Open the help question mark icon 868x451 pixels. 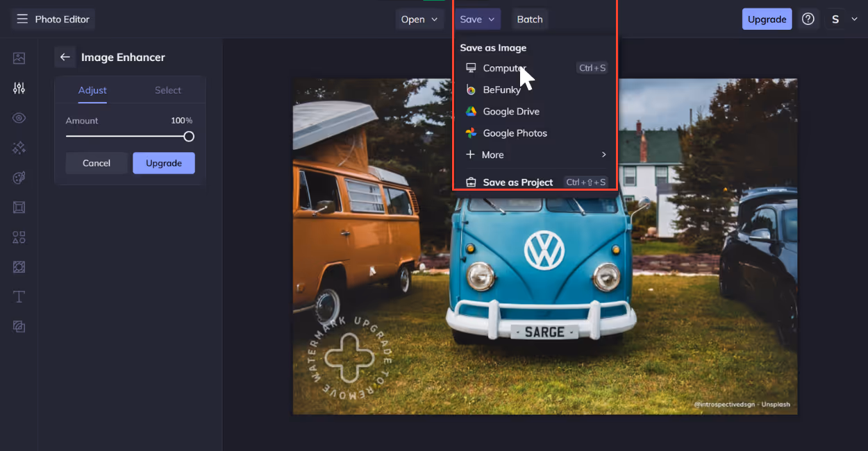pyautogui.click(x=808, y=19)
